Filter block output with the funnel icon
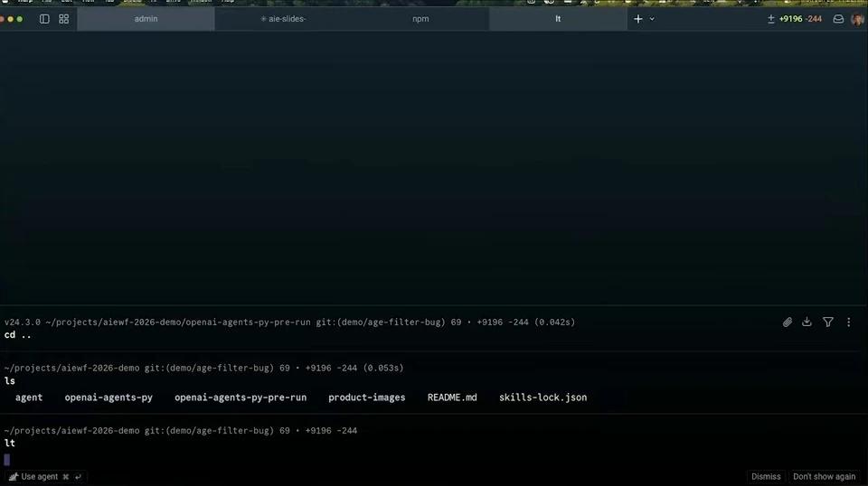 (x=827, y=322)
